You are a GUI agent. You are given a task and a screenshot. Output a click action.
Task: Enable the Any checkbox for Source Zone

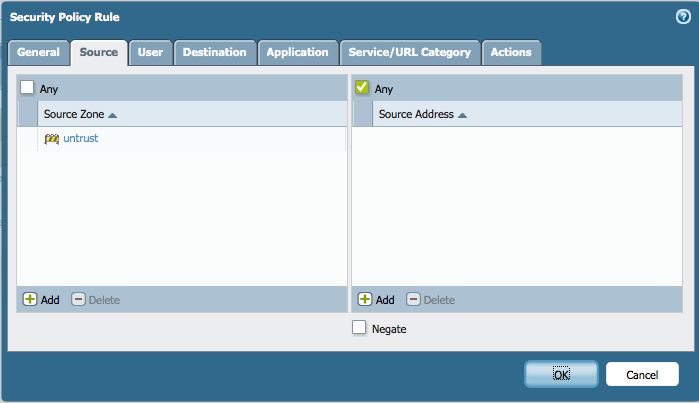coord(27,87)
